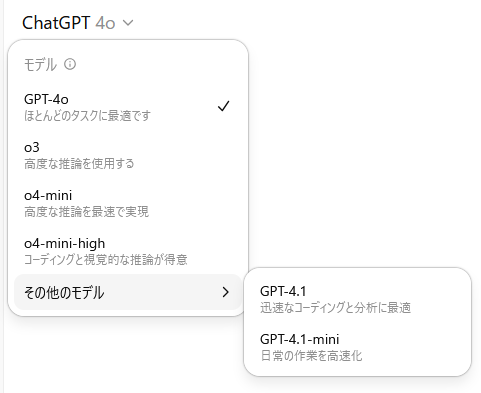Click the 高度な推論を使用する description
Image resolution: width=481 pixels, height=393 pixels.
click(x=79, y=163)
